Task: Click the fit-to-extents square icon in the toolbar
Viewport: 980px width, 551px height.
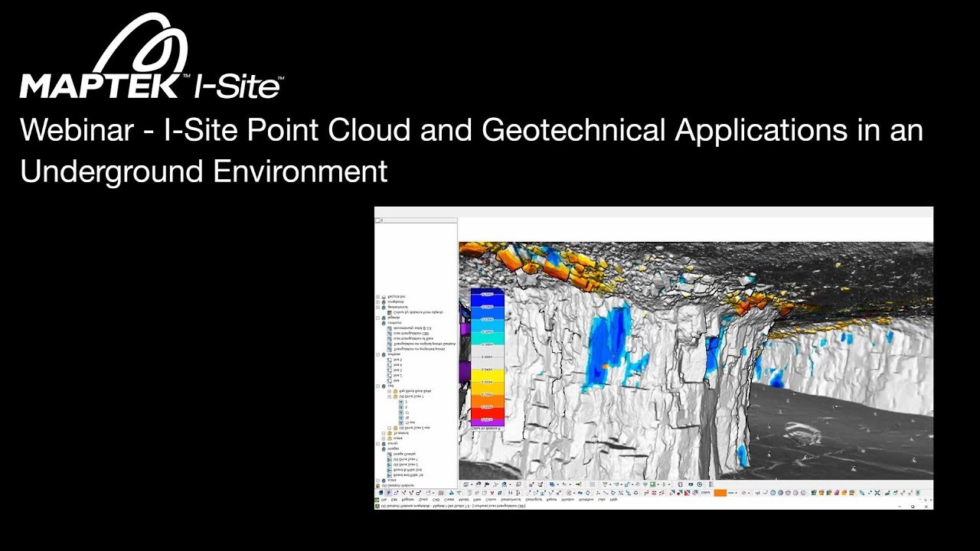Action: 877,493
